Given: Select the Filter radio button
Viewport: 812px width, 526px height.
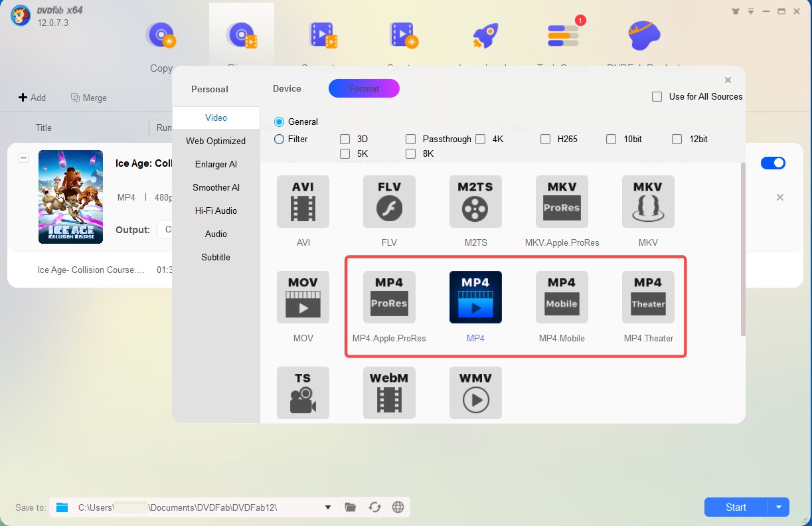Looking at the screenshot, I should [280, 139].
